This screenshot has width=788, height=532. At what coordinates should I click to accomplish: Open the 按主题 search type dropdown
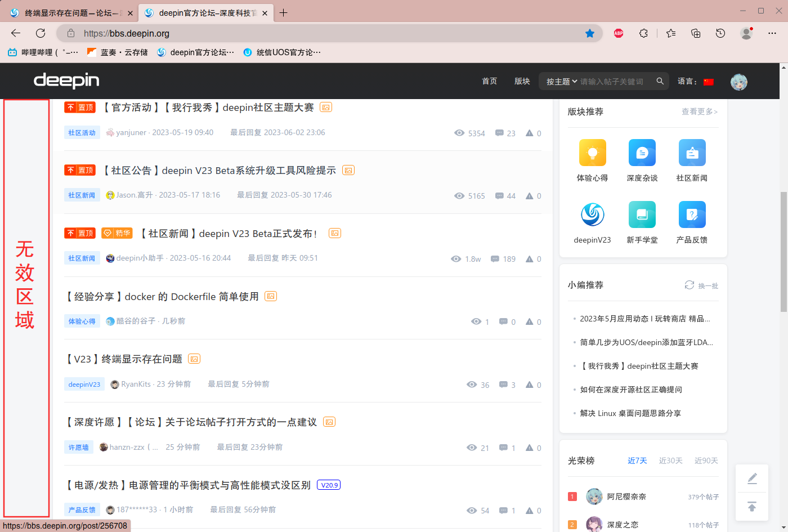562,82
